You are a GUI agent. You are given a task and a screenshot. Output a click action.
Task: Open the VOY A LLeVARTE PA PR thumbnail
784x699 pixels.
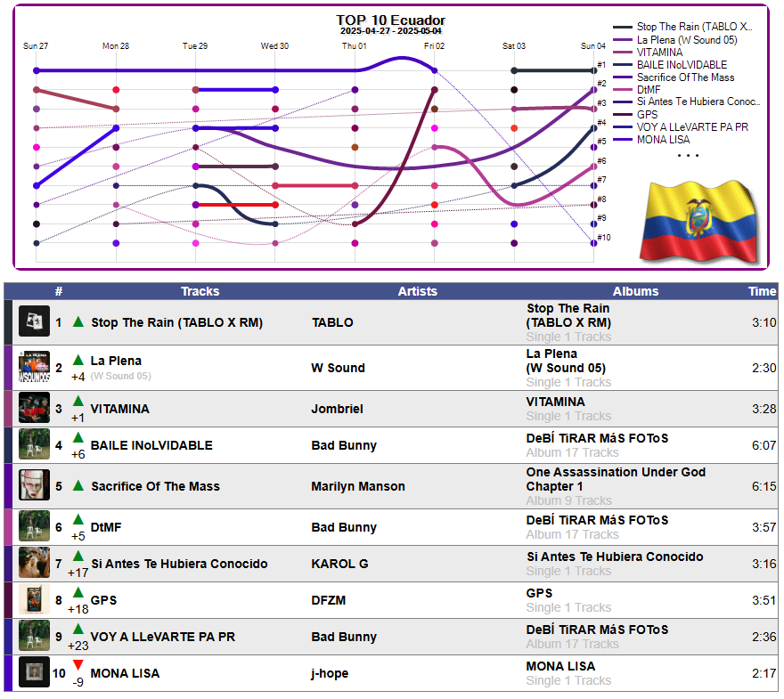coord(34,636)
